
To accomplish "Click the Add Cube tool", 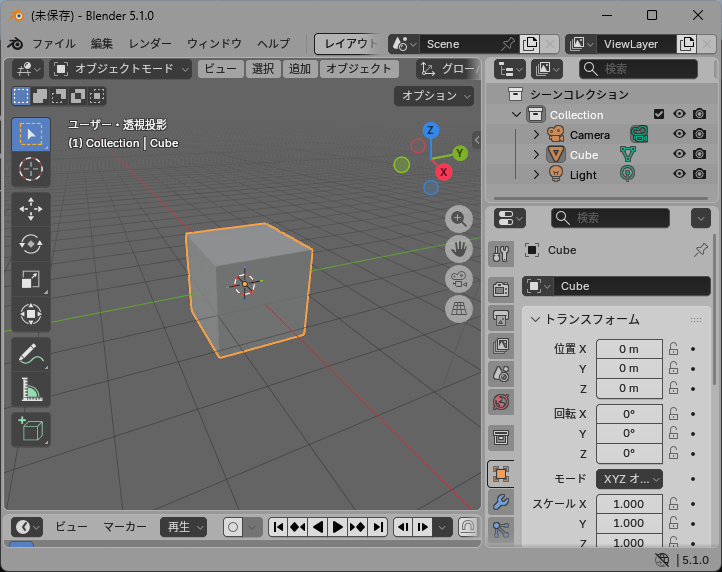I will pos(31,429).
